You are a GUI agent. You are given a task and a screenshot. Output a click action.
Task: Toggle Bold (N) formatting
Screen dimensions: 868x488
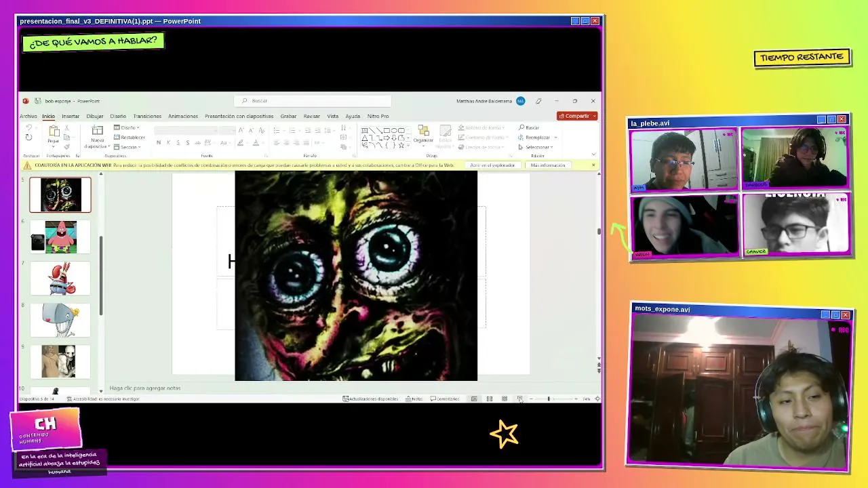(x=159, y=143)
